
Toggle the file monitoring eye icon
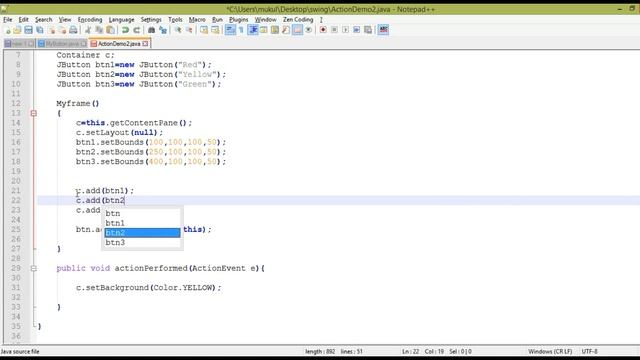coord(309,30)
